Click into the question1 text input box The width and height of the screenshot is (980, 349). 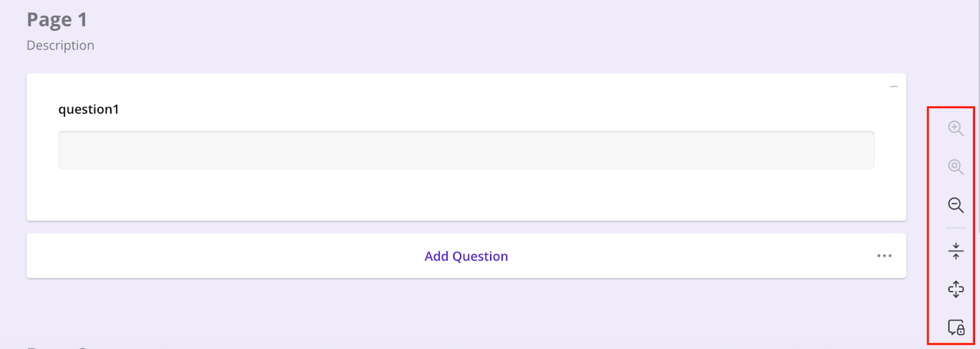[x=466, y=150]
